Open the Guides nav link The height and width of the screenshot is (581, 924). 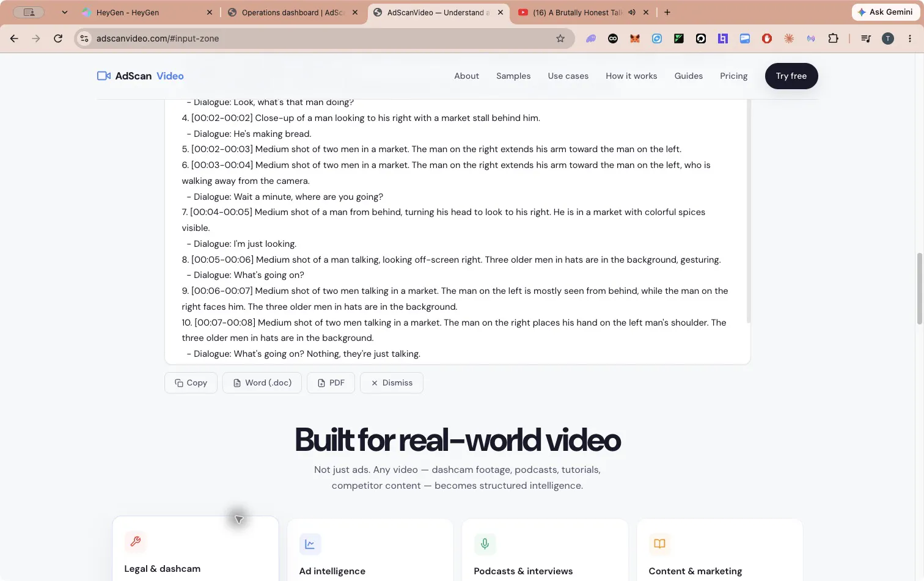pos(688,76)
